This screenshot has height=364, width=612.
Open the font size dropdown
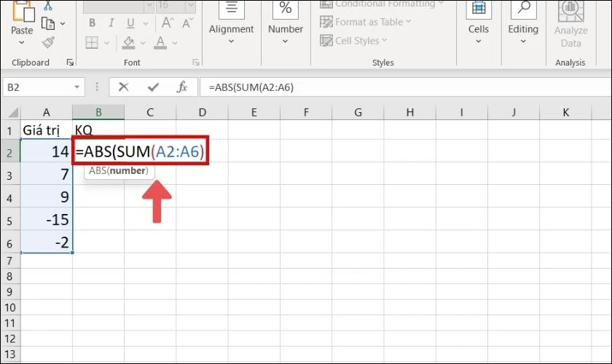pyautogui.click(x=190, y=5)
